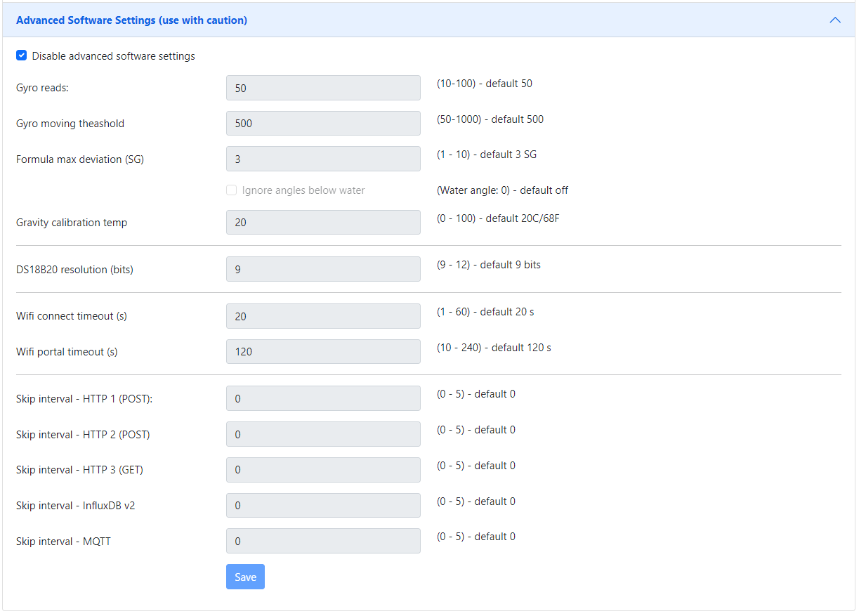Viewport: 866px width, 616px height.
Task: Collapse the Advanced Software Settings section chevron
Action: click(835, 20)
